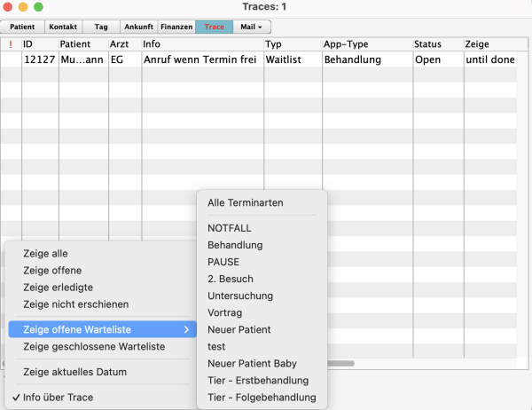
Task: Switch to the Patient tab
Action: coord(22,27)
